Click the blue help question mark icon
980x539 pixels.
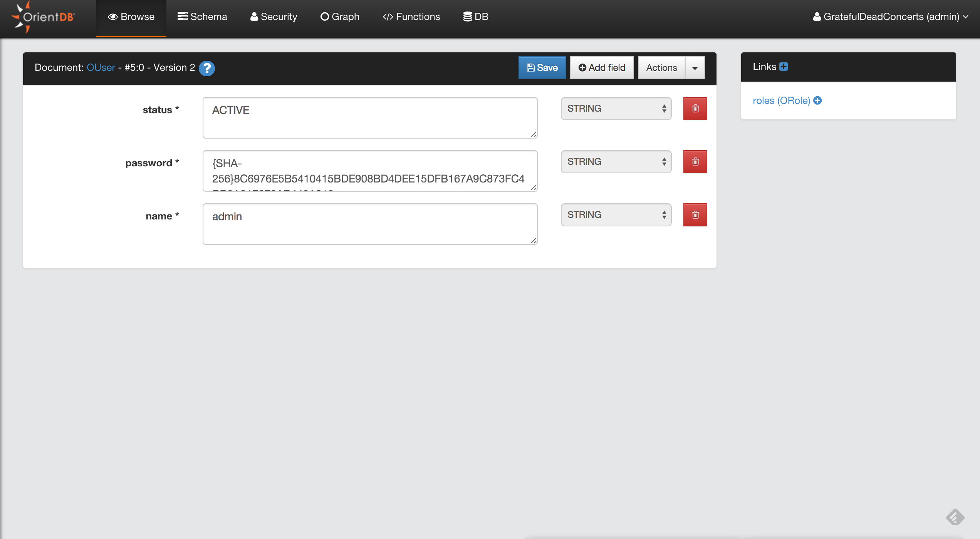(x=207, y=68)
